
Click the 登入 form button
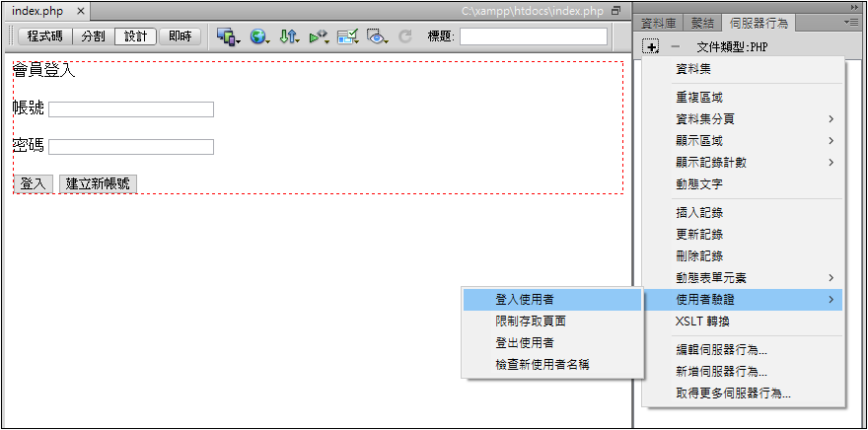34,184
